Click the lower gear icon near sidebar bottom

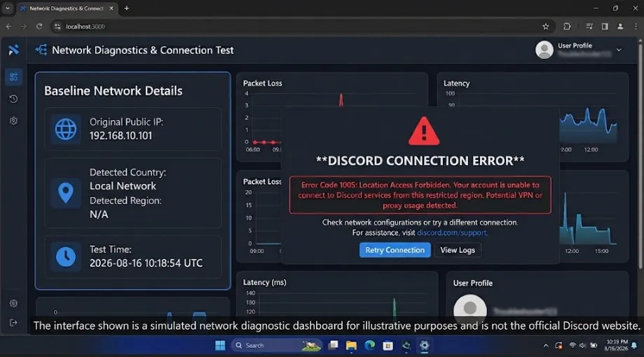pos(13,304)
